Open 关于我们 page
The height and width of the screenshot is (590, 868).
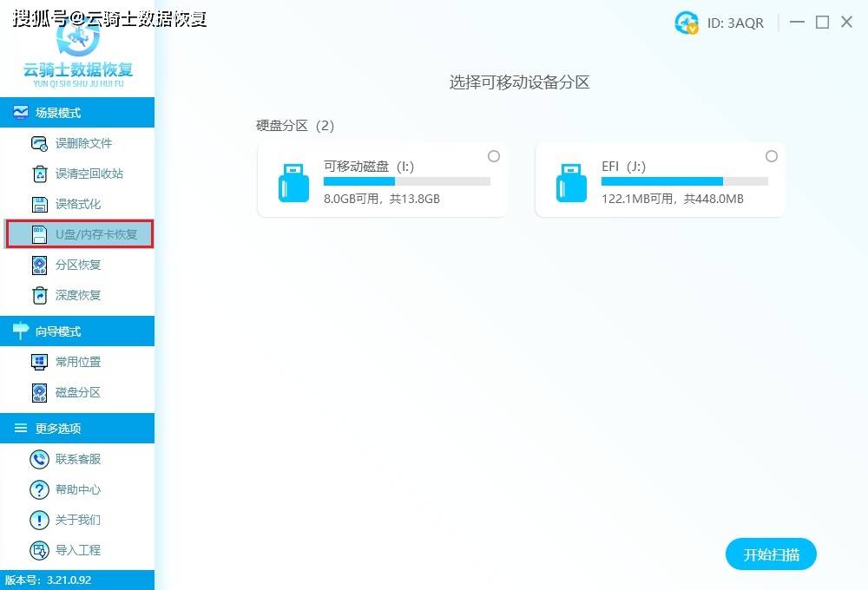pos(77,521)
